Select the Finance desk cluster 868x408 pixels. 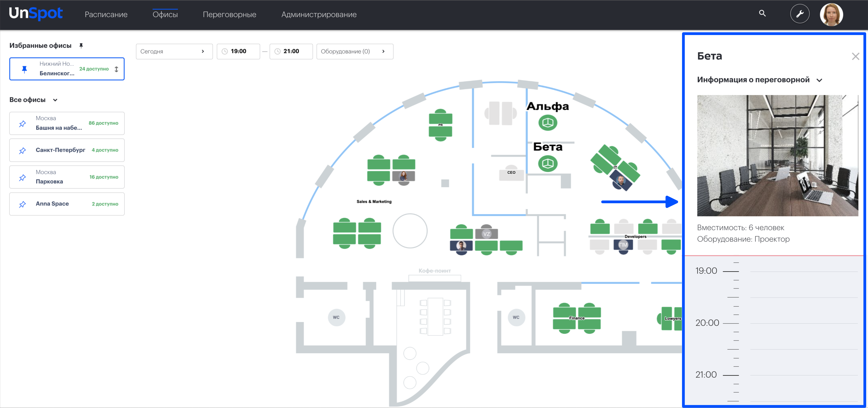pos(577,318)
